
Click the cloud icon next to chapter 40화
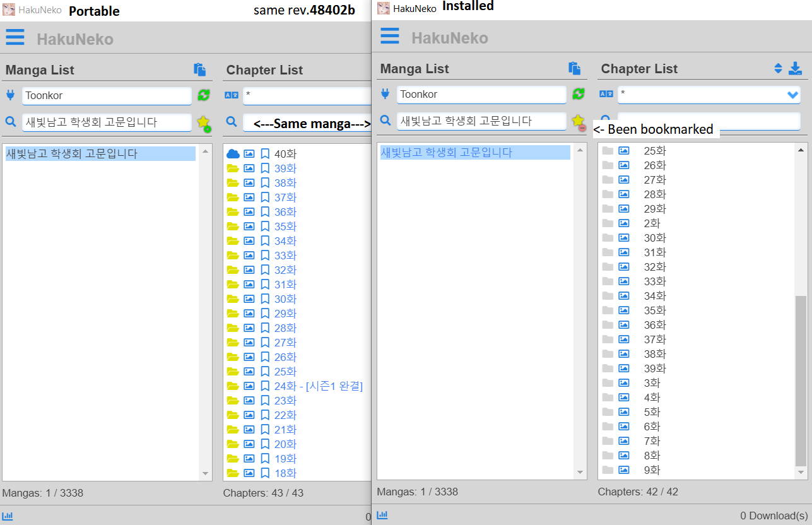tap(233, 153)
